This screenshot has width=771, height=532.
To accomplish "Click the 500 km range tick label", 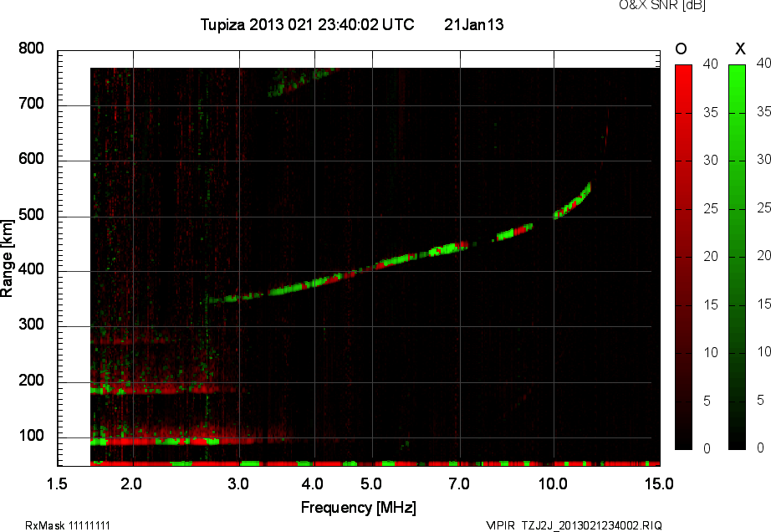I will (32, 214).
